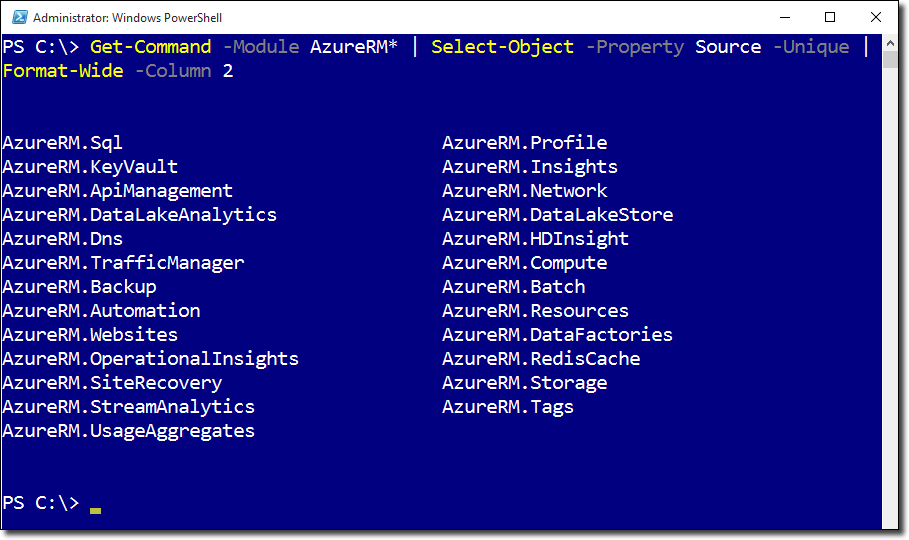Click the AzureRM.DataLakeStore text
The width and height of the screenshot is (909, 540).
[x=558, y=215]
